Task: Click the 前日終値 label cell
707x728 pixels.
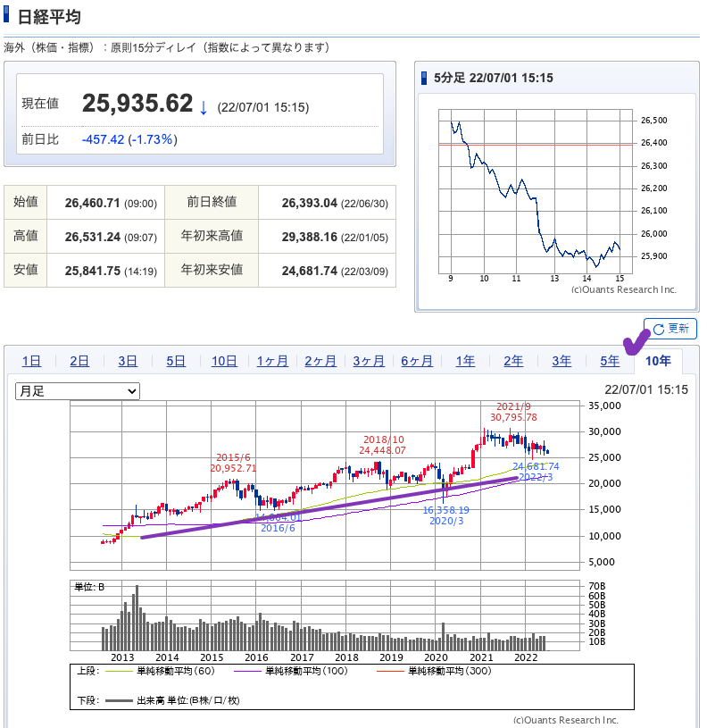Action: coord(212,202)
